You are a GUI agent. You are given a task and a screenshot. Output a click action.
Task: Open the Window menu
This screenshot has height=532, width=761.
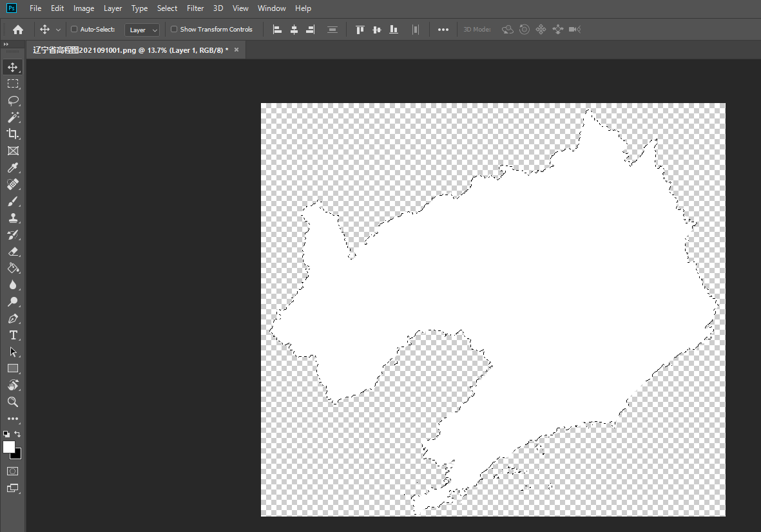[272, 8]
